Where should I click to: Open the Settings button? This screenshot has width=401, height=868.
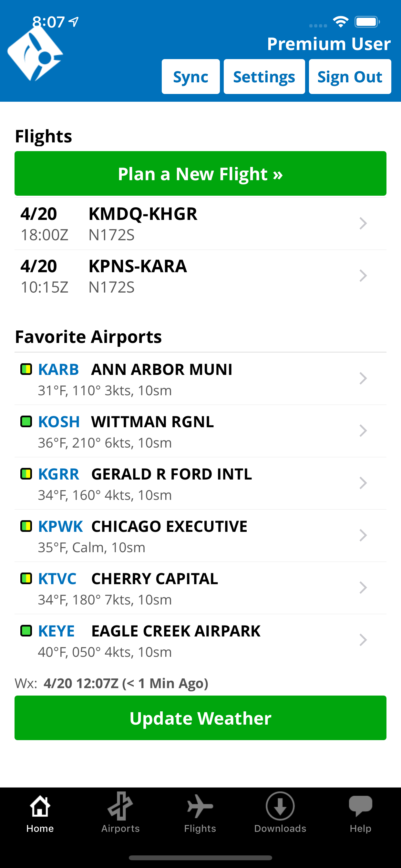coord(264,77)
